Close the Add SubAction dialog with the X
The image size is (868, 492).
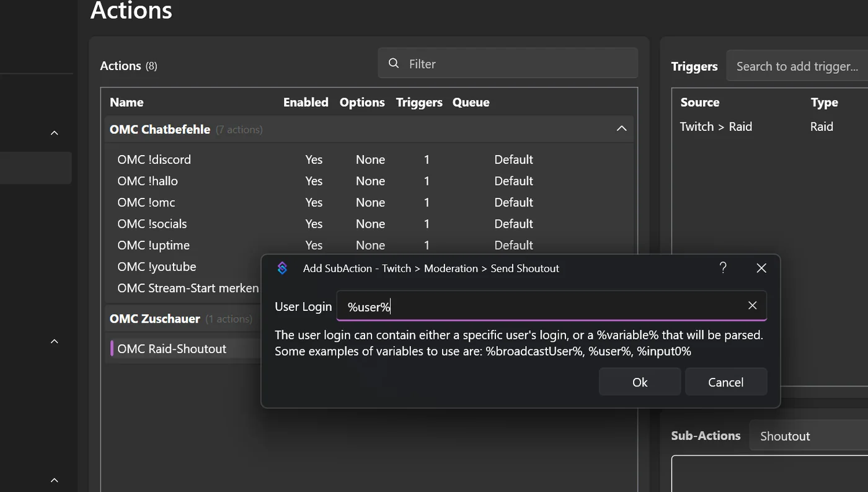coord(762,268)
